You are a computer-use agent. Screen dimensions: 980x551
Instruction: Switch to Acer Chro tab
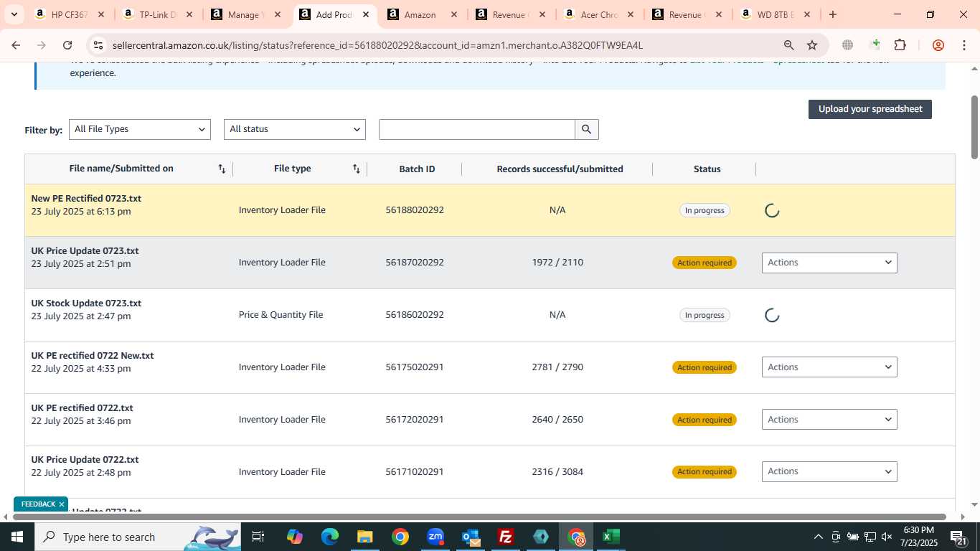599,14
